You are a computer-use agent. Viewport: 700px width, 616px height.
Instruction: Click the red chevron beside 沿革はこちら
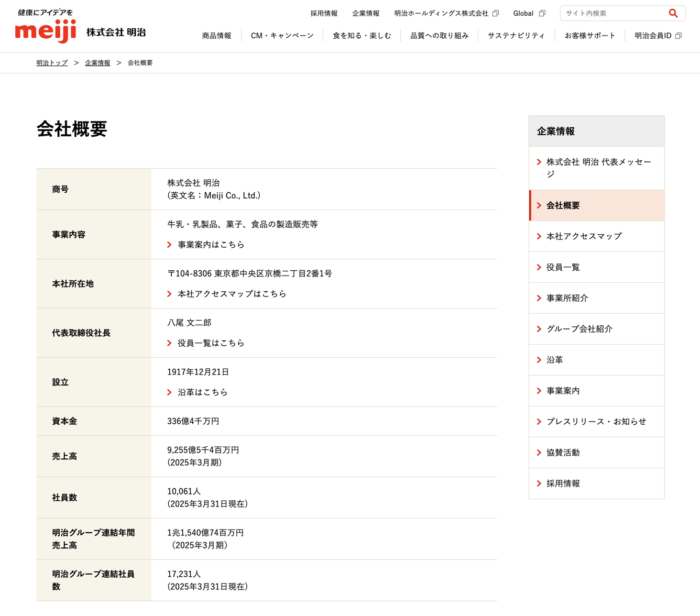click(x=169, y=393)
